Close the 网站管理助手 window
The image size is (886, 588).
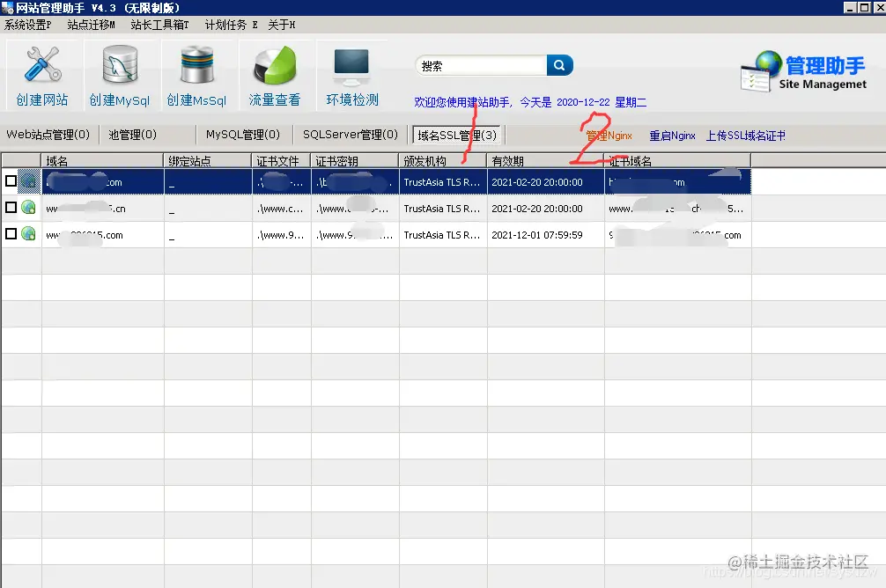point(879,7)
